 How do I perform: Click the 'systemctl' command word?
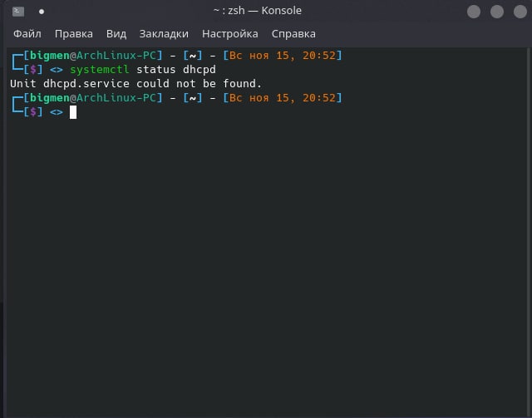pos(100,70)
